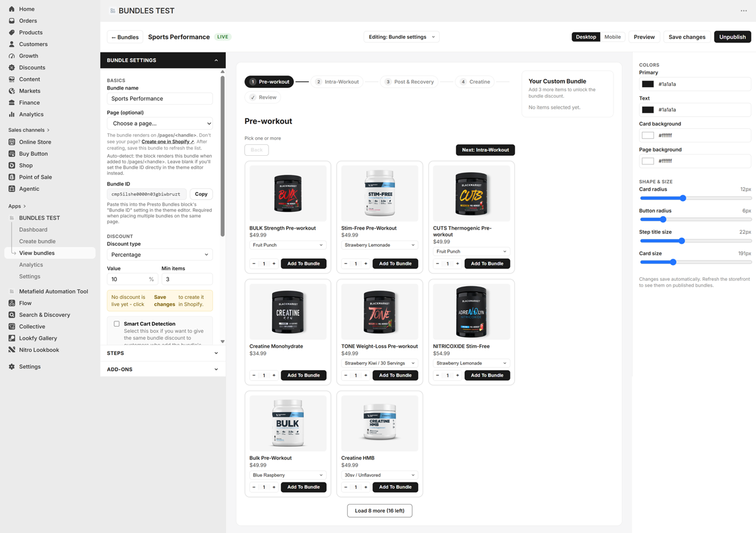Open the Collective app icon
Viewport: 756px width, 533px height.
coord(12,326)
